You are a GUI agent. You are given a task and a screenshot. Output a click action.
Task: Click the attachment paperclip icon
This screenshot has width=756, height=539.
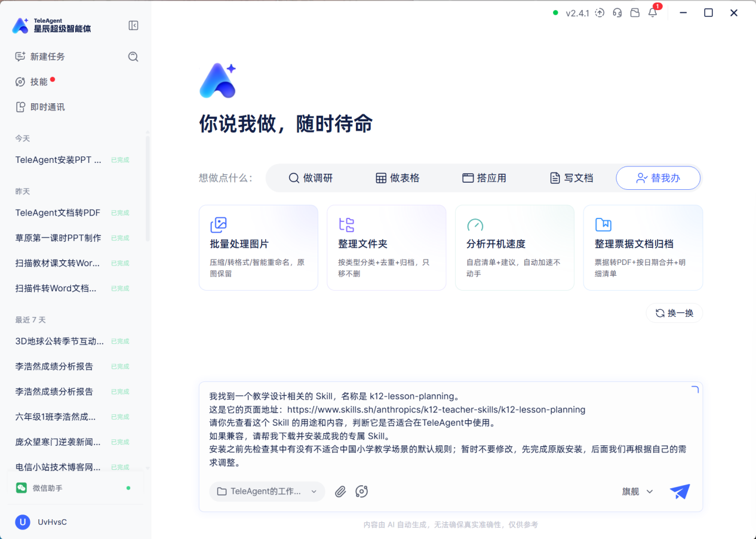(x=340, y=491)
